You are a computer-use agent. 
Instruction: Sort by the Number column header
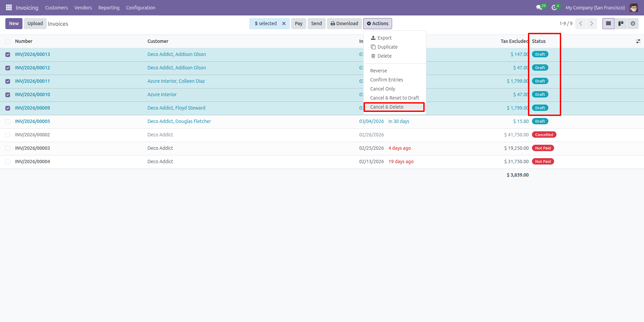[x=24, y=41]
